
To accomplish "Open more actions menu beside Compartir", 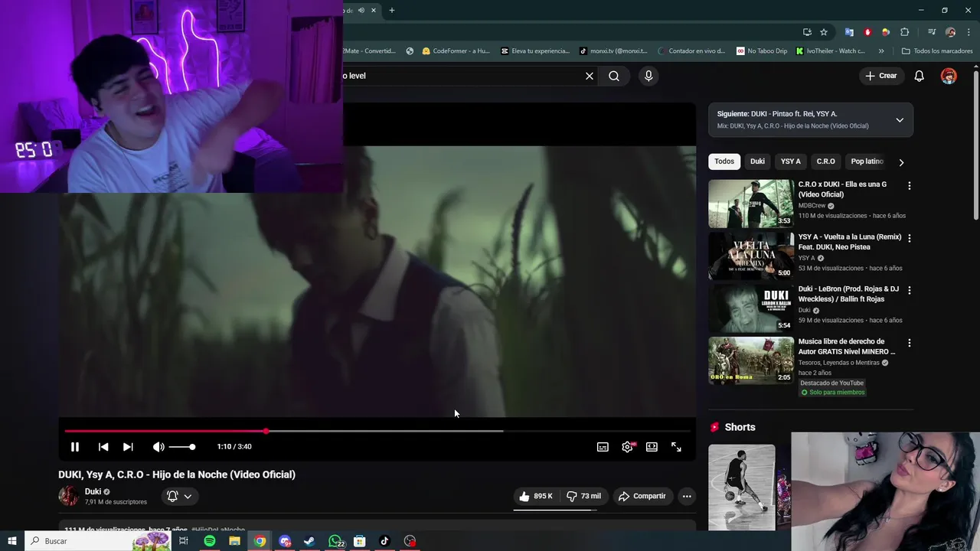I will 687,496.
